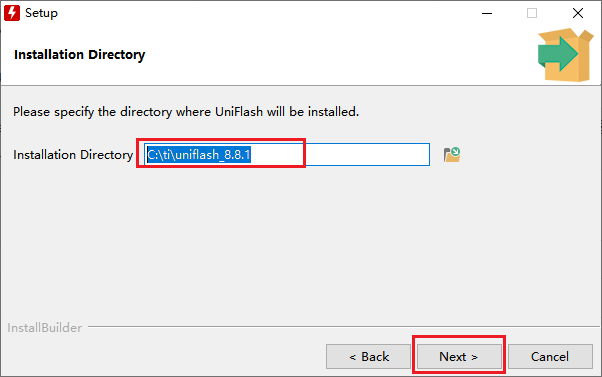Go back using the Back button
This screenshot has width=602, height=377.
click(x=369, y=357)
